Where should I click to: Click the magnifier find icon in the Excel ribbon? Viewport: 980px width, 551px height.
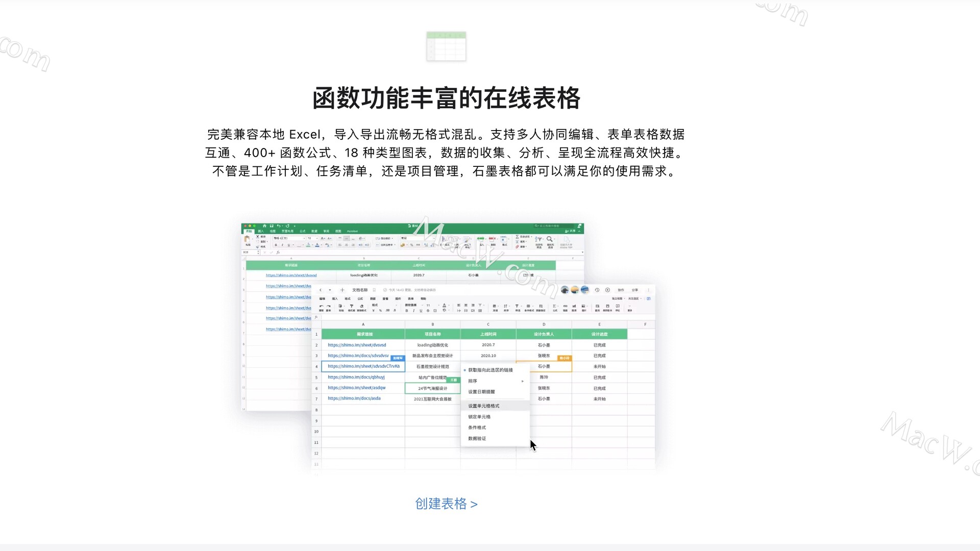(549, 239)
